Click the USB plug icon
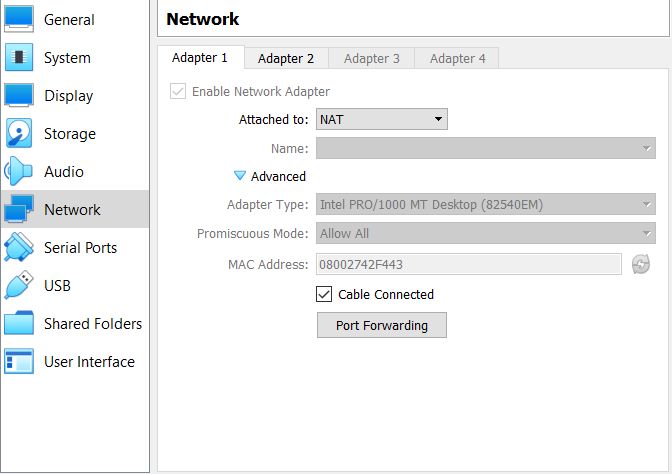 (x=18, y=285)
